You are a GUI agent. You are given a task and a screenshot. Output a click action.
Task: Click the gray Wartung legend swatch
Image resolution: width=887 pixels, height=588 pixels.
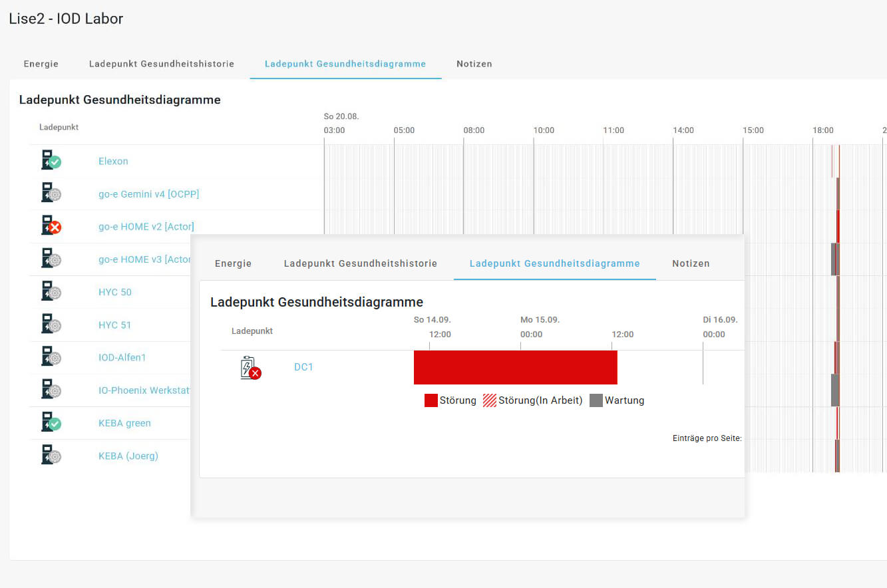[596, 400]
